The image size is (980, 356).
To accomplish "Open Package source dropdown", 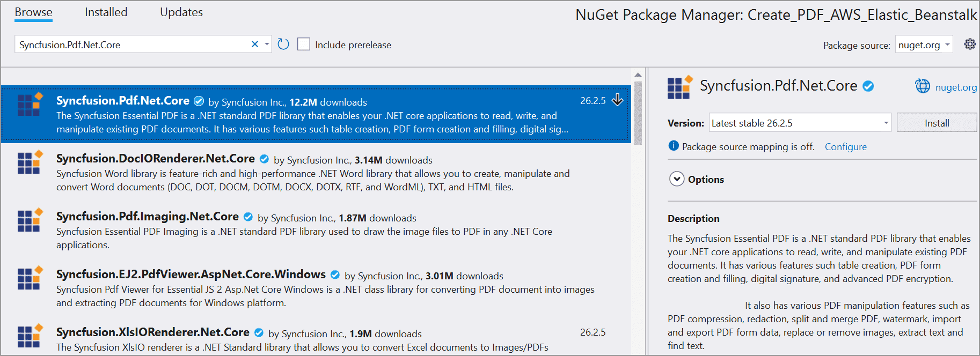I will [x=924, y=45].
